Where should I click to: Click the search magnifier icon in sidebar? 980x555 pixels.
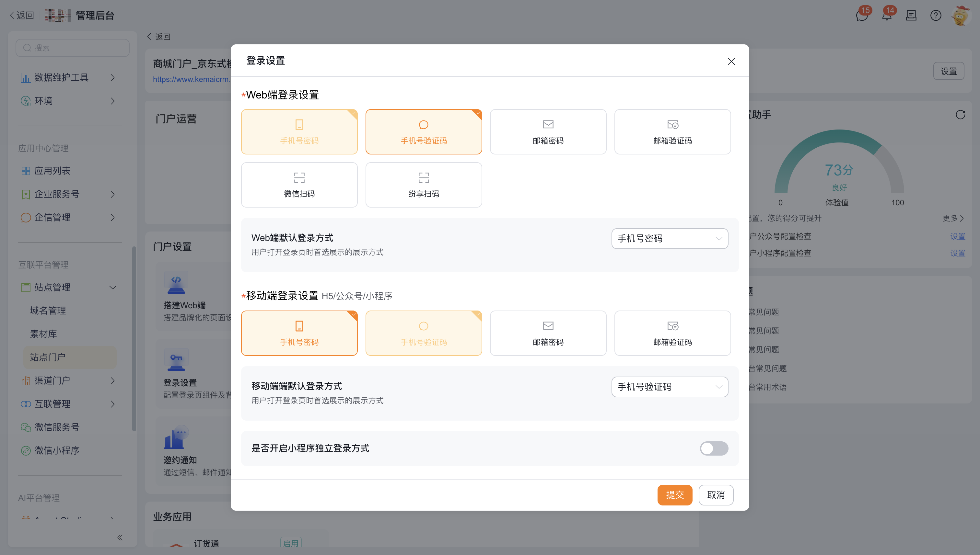tap(27, 48)
